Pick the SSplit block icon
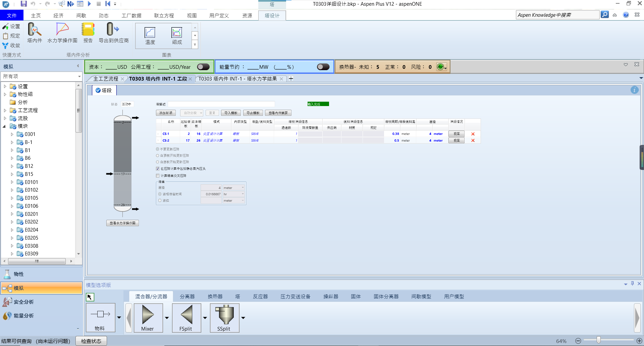This screenshot has width=644, height=346. (225, 318)
